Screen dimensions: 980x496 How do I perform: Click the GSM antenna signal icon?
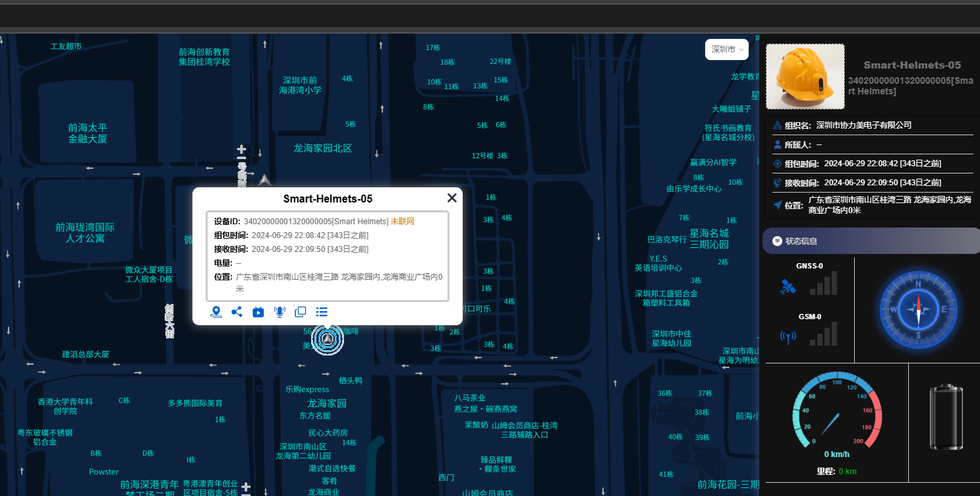(788, 337)
